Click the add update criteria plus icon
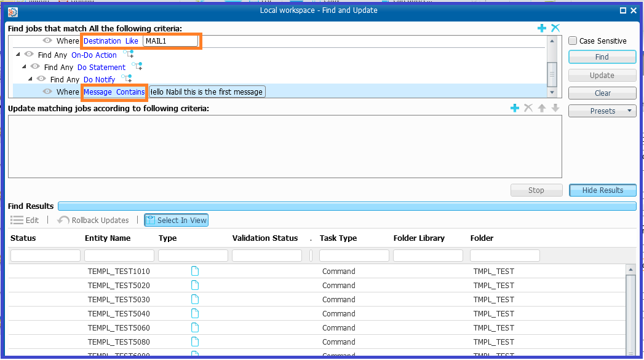Screen dimensions: 644x360 coord(515,108)
